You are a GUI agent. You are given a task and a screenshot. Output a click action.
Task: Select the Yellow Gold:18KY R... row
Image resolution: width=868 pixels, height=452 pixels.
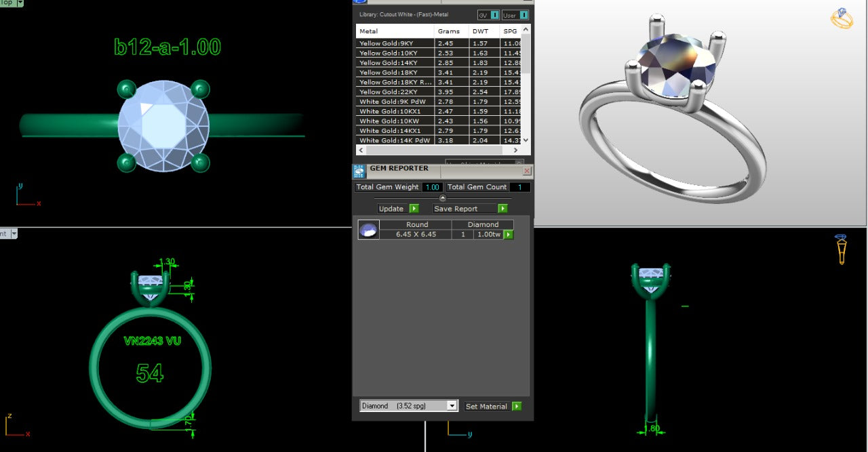coord(439,82)
